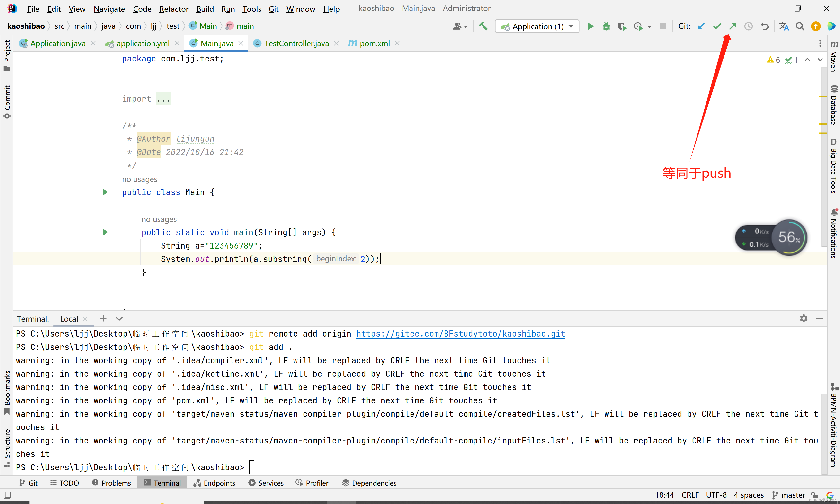Click the Build project hammer icon
This screenshot has height=504, width=840.
click(x=483, y=26)
